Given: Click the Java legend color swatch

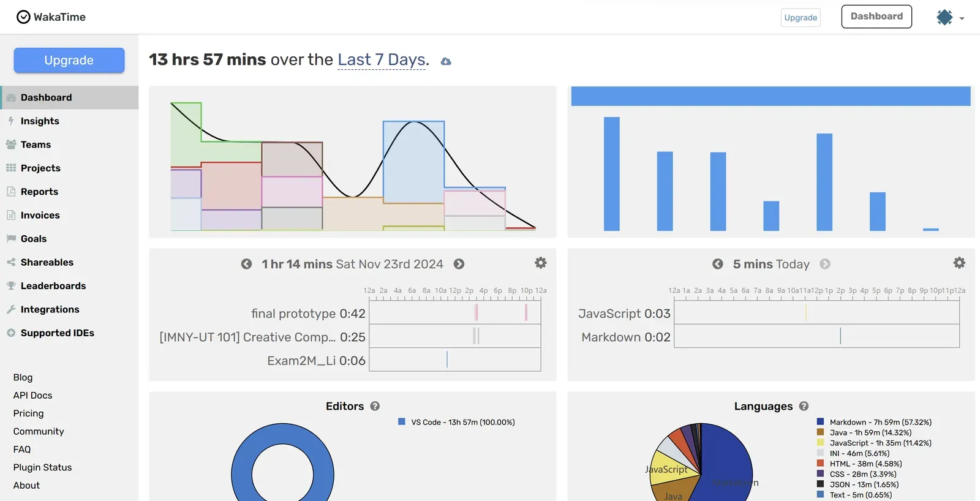Looking at the screenshot, I should tap(820, 432).
